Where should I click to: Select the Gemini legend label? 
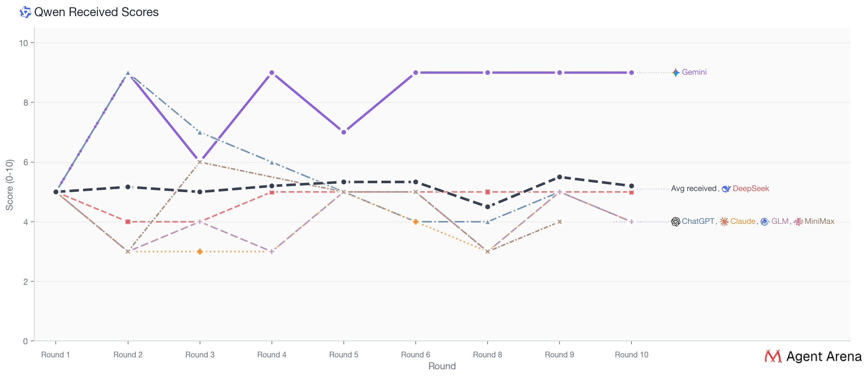[x=694, y=72]
